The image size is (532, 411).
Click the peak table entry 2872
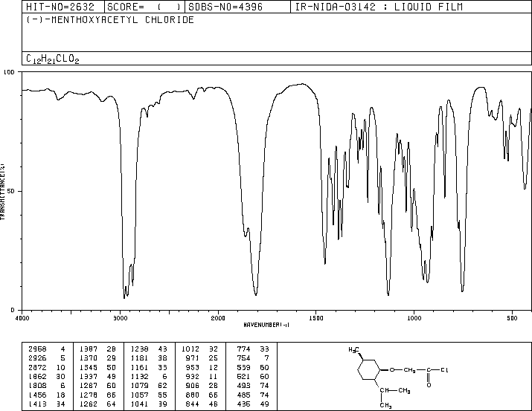pos(37,367)
